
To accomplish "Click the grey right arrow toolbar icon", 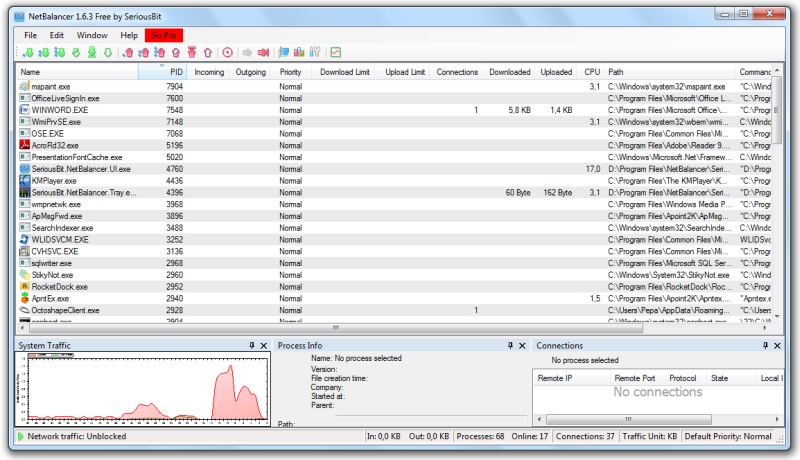I will click(x=247, y=53).
